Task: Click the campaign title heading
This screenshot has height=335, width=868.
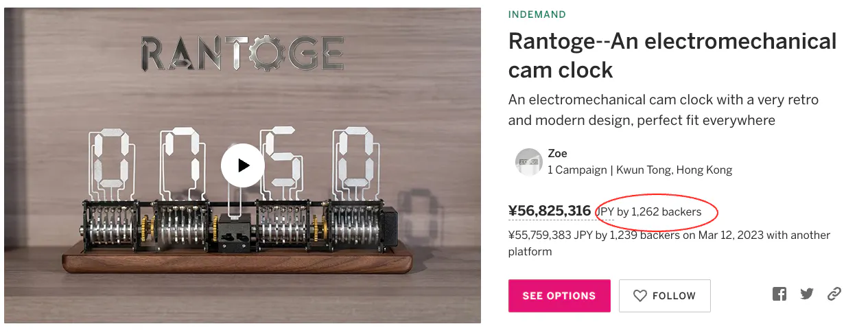Action: [672, 55]
